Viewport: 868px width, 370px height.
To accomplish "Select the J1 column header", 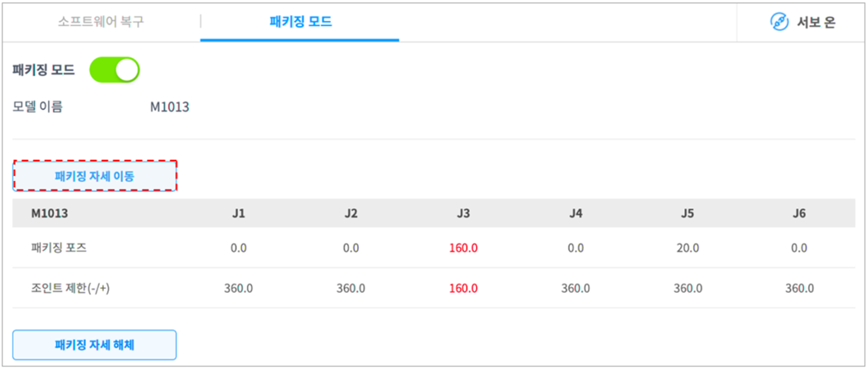I will [238, 213].
